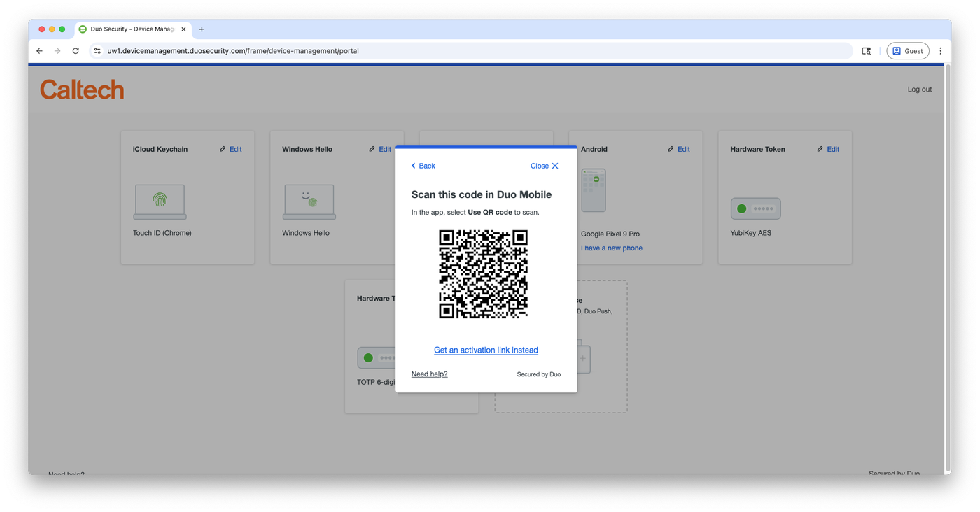
Task: Click I have a new phone link
Action: point(611,248)
